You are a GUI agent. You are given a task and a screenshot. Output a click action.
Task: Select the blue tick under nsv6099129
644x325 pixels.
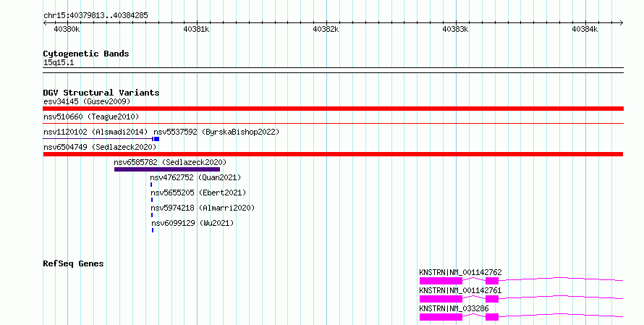click(x=153, y=230)
